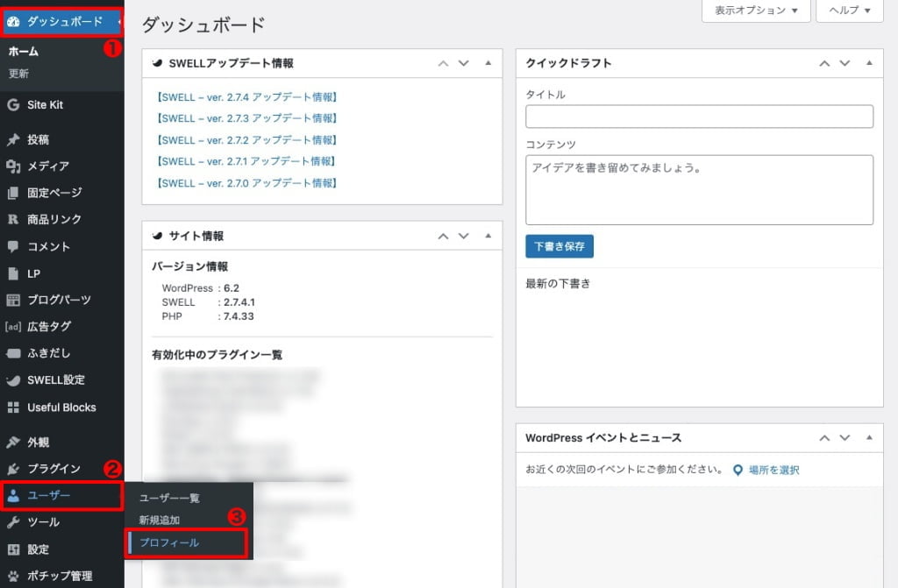Click the バージョン情報 heading

point(189,266)
